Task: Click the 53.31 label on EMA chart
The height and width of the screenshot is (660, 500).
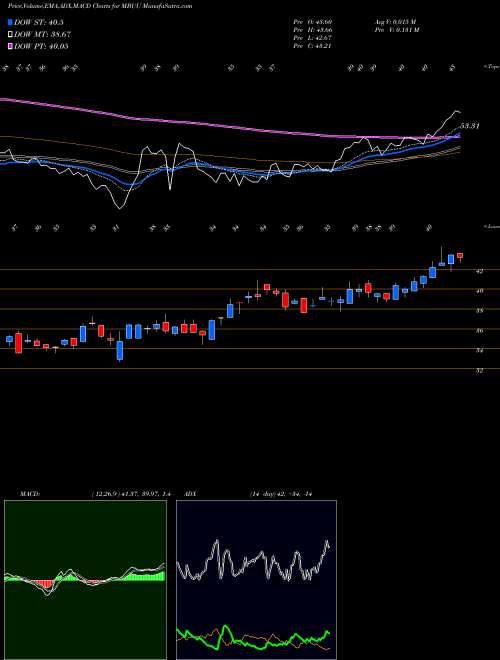Action: (x=470, y=126)
